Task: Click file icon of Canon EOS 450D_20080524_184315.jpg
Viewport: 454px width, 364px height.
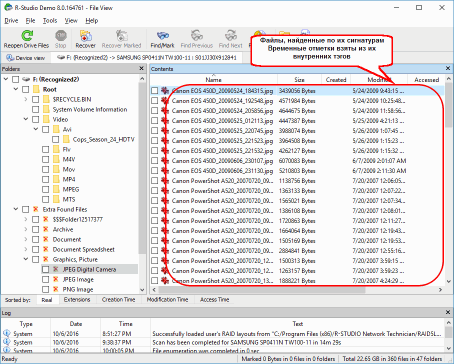Action: (x=165, y=91)
